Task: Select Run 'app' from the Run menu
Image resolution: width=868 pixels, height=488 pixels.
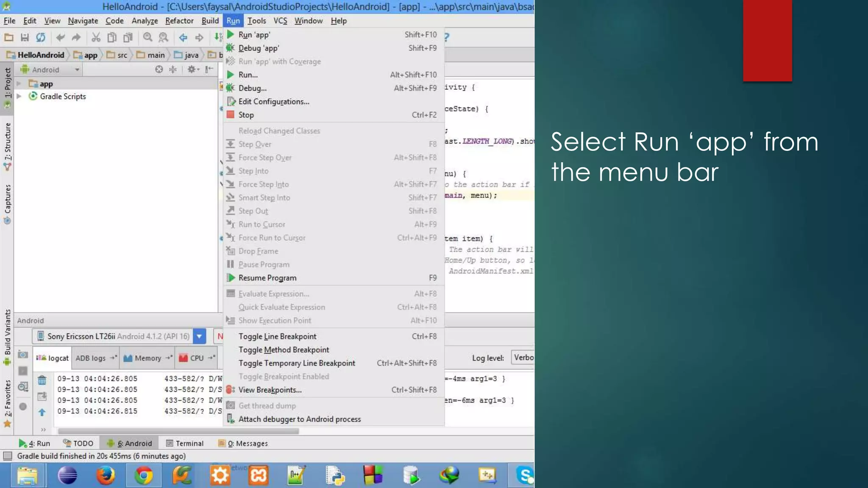Action: click(x=334, y=35)
